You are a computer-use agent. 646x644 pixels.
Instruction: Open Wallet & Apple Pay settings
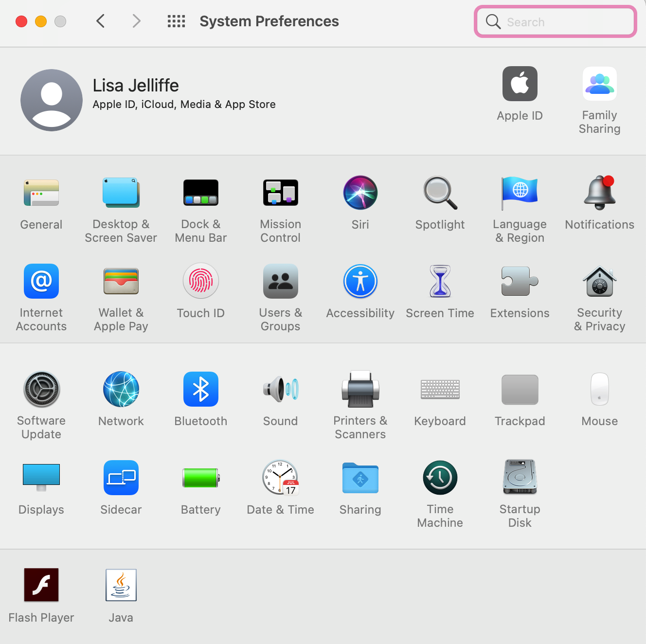coord(121,281)
